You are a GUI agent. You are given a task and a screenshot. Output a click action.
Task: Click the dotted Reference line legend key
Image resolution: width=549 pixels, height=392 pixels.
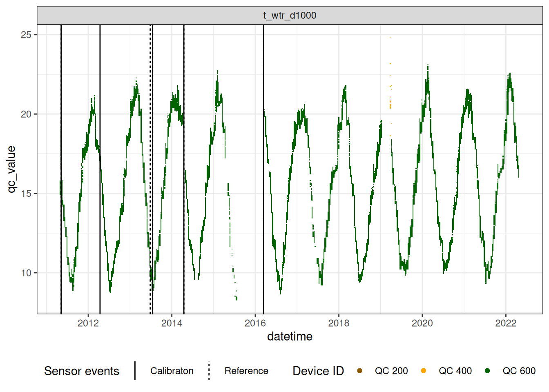[209, 371]
